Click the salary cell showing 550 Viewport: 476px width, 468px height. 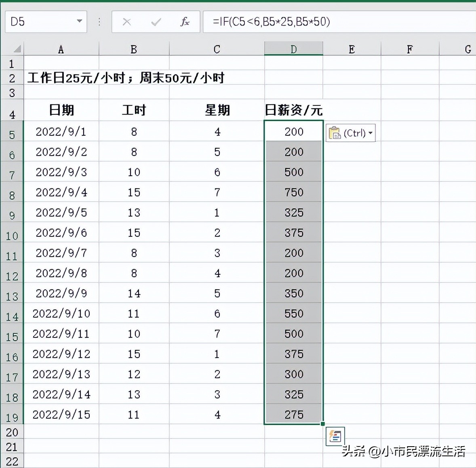coord(293,313)
